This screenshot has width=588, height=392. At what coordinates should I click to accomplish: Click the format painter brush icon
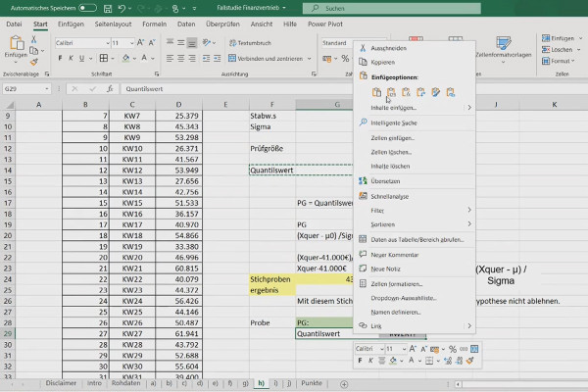pyautogui.click(x=33, y=62)
